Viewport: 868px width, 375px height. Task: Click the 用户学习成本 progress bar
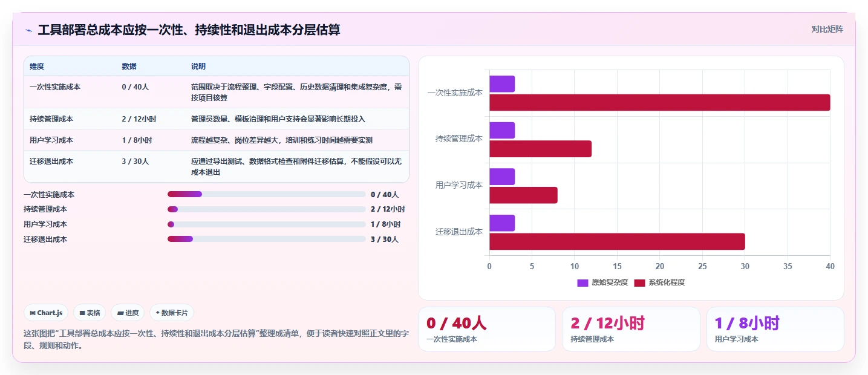(x=267, y=224)
